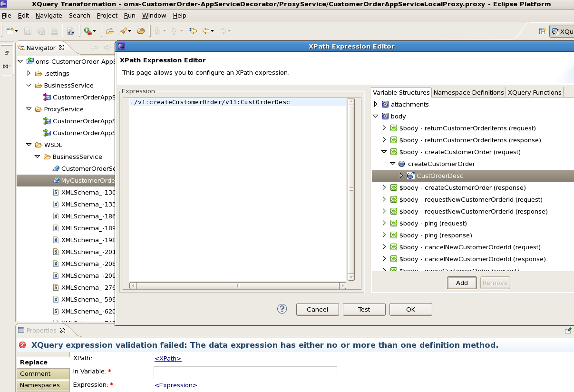Screen dimensions: 574x392
Task: Click the <XPath> link
Action: tap(168, 359)
